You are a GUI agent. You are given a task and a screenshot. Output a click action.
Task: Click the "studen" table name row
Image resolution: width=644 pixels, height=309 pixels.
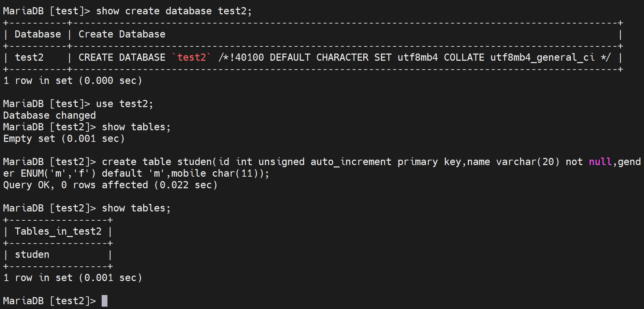click(x=32, y=255)
